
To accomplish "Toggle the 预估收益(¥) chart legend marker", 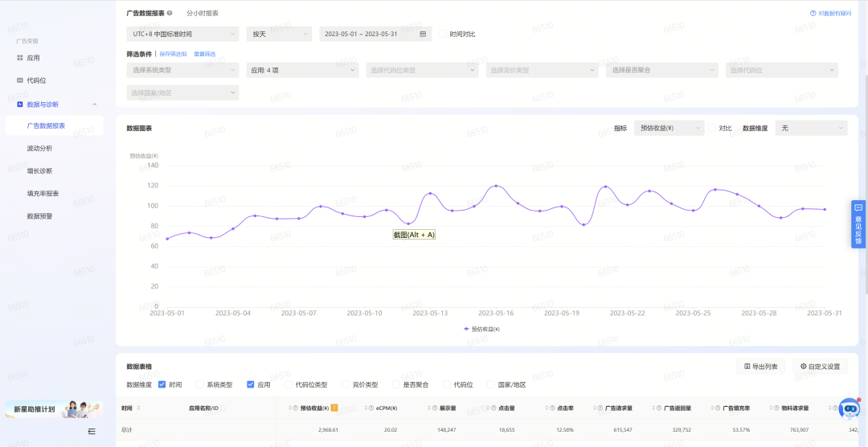I will 467,329.
